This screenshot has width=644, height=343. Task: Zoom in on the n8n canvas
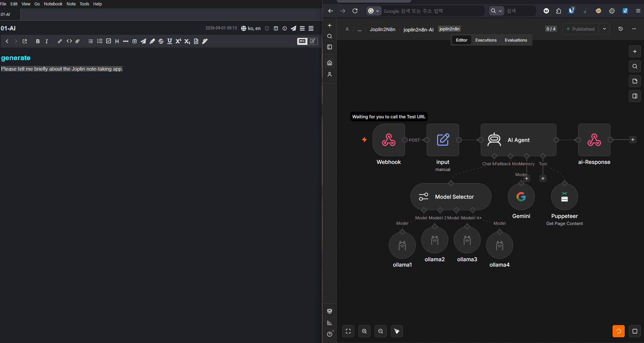364,331
